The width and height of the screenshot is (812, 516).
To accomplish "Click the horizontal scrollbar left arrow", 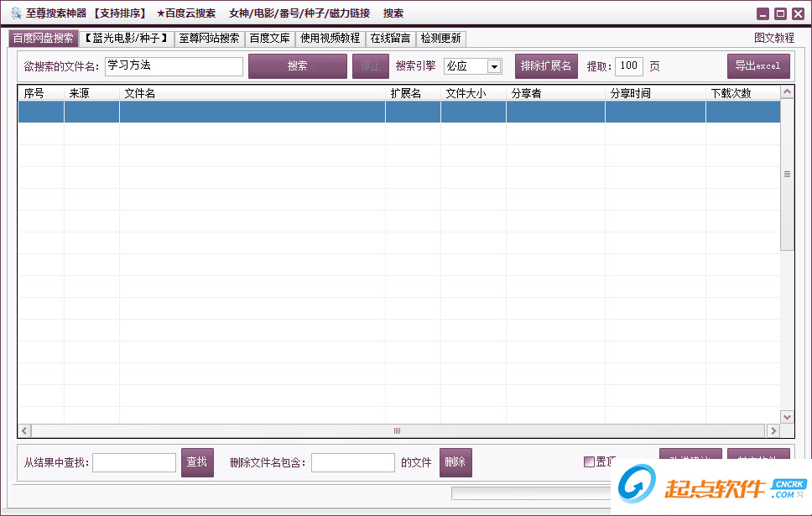I will click(x=24, y=430).
